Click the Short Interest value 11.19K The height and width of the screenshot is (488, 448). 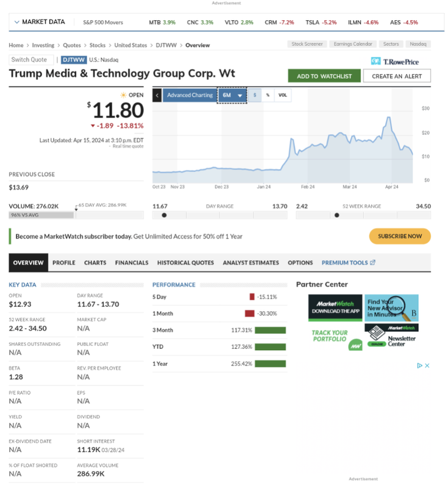(88, 450)
